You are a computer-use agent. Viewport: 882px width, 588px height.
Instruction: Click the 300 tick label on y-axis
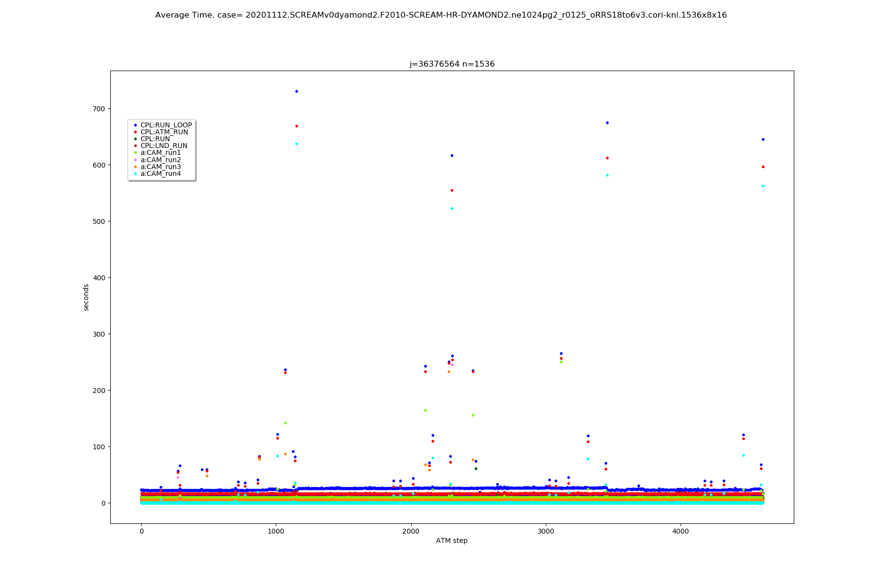[x=100, y=334]
